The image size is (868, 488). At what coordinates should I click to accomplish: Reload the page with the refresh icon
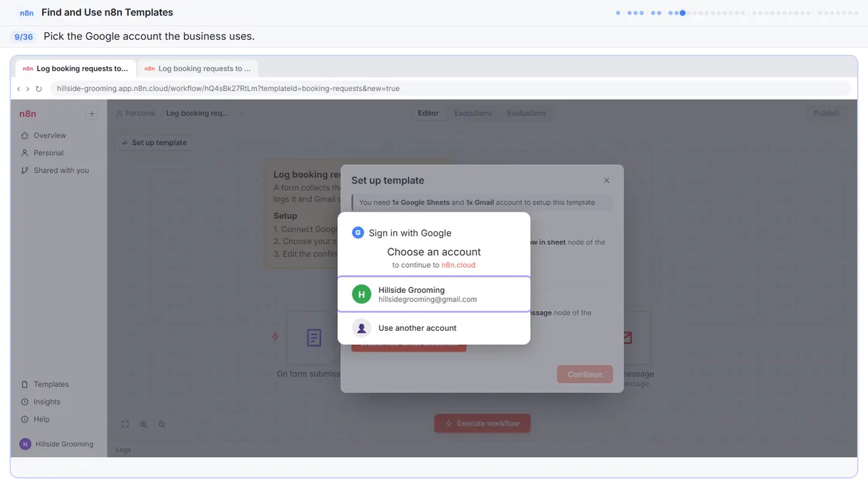point(39,89)
